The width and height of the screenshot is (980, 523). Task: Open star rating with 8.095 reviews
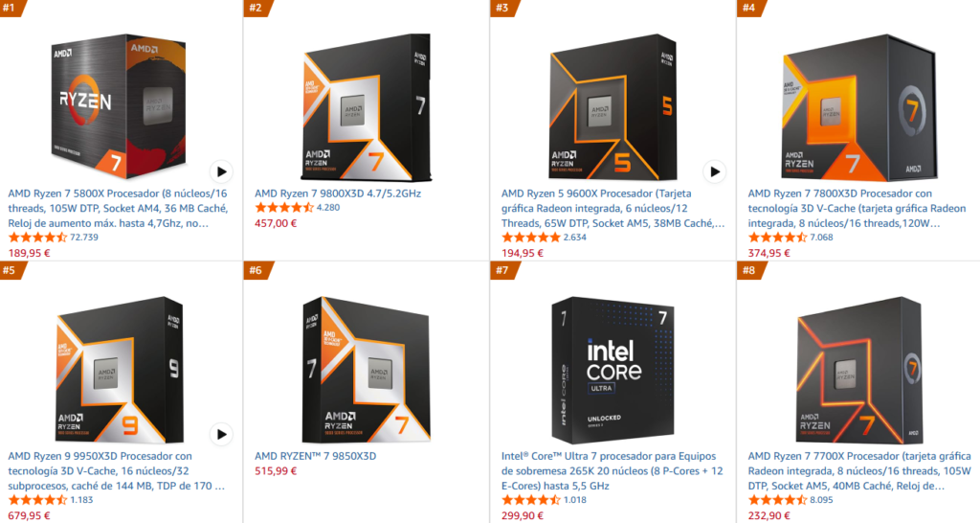coord(777,500)
